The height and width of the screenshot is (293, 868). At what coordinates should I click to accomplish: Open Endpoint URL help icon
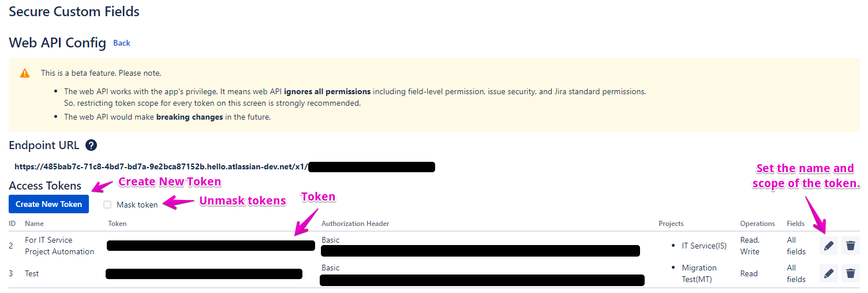(91, 145)
